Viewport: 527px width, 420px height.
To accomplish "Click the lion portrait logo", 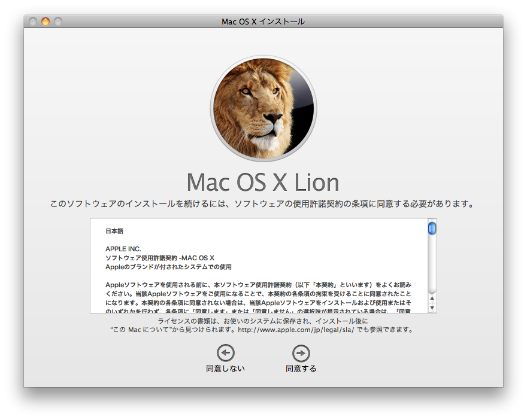I will [263, 109].
